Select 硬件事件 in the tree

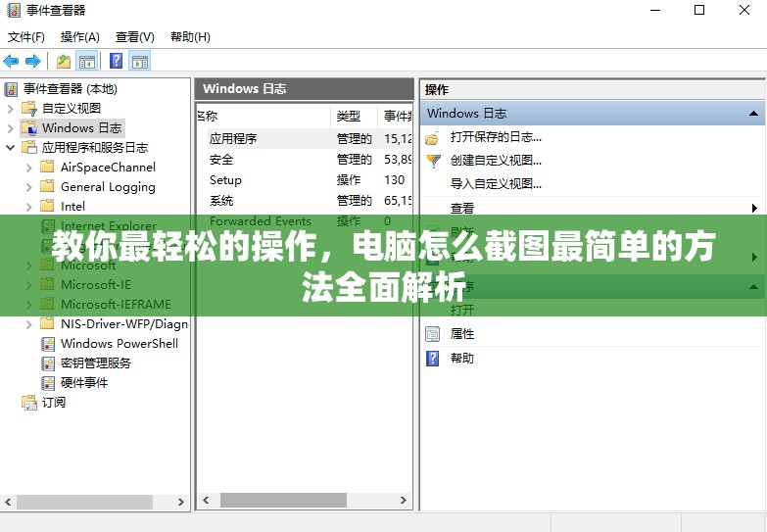84,383
